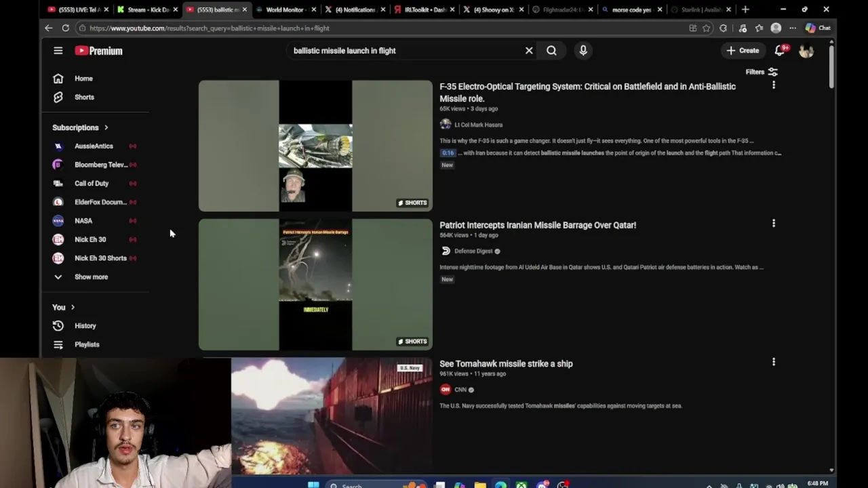Bookmark the page with the star icon
Screen dimensions: 868x488
tap(707, 28)
